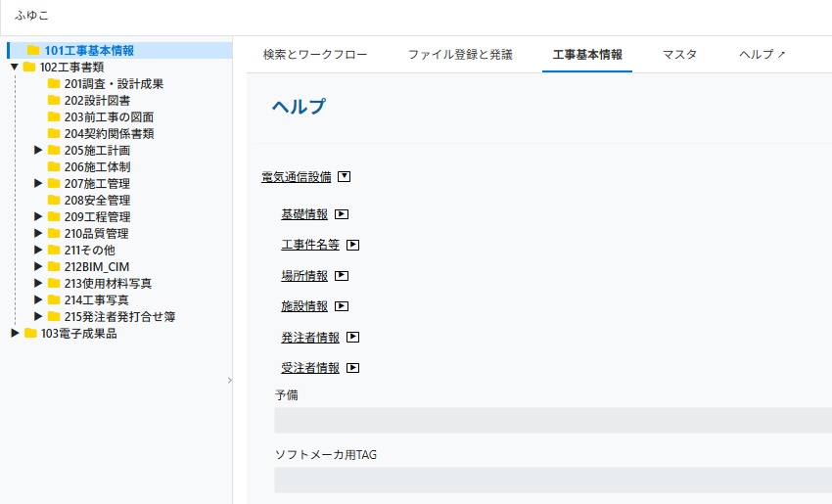Open the ヘルプ external link tab
Screen dimensions: 832x504
(x=762, y=55)
